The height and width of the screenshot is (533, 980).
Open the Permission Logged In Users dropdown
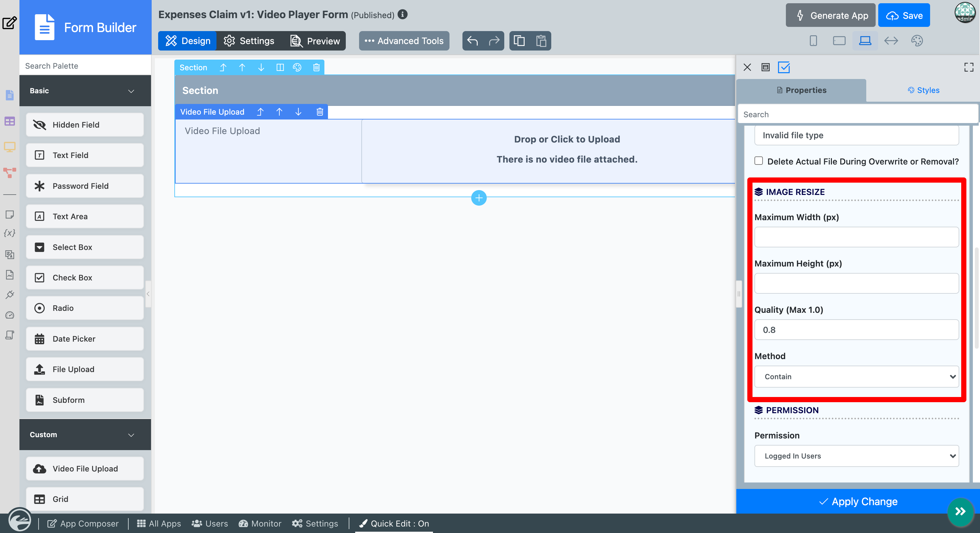856,456
